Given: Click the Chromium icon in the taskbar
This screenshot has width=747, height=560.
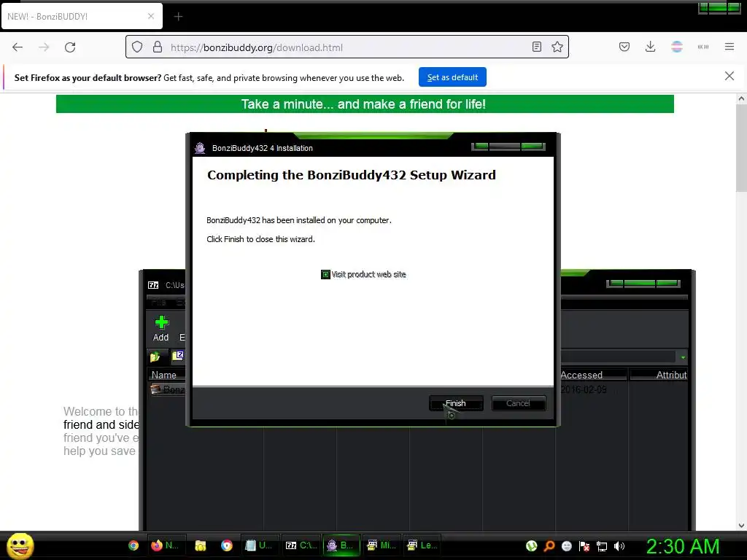Looking at the screenshot, I should [x=227, y=545].
